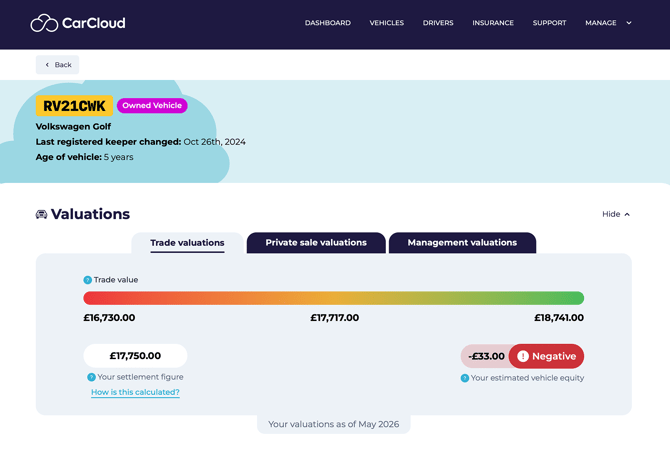Screen dimensions: 670x451
Task: Navigate to Insurance
Action: pos(493,23)
